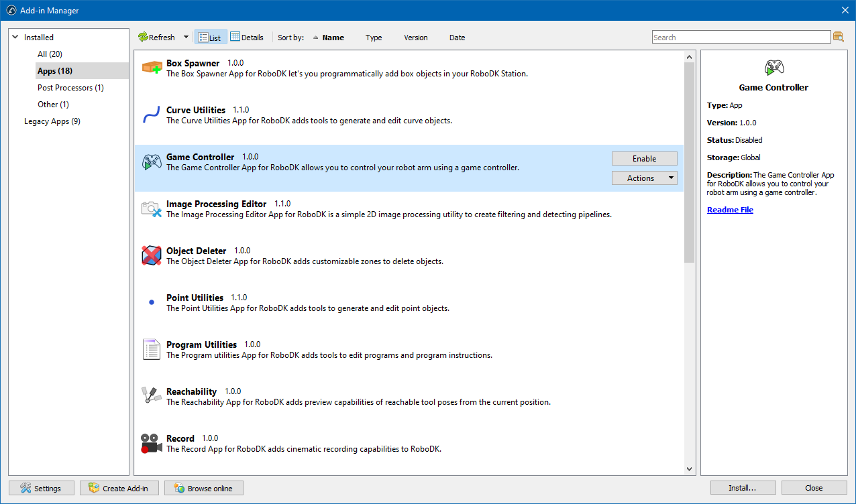Open the Refresh dropdown arrow
Screen dimensions: 856x504
[186, 38]
